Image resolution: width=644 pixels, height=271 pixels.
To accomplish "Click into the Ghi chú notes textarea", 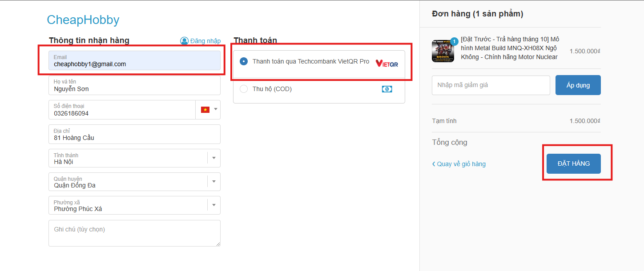I will (x=134, y=233).
